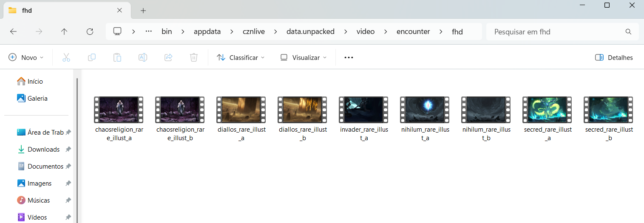The width and height of the screenshot is (644, 223).
Task: Expand chevron after appdata in breadcrumb
Action: [x=232, y=31]
